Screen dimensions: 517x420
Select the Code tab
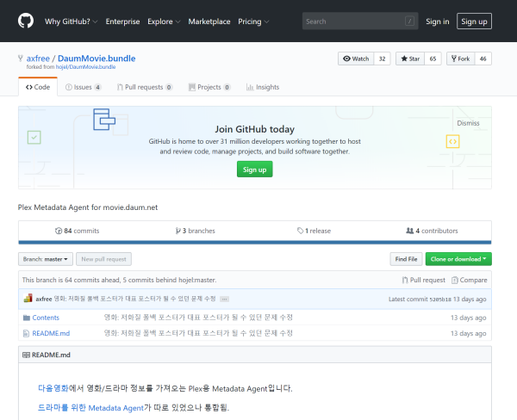38,87
